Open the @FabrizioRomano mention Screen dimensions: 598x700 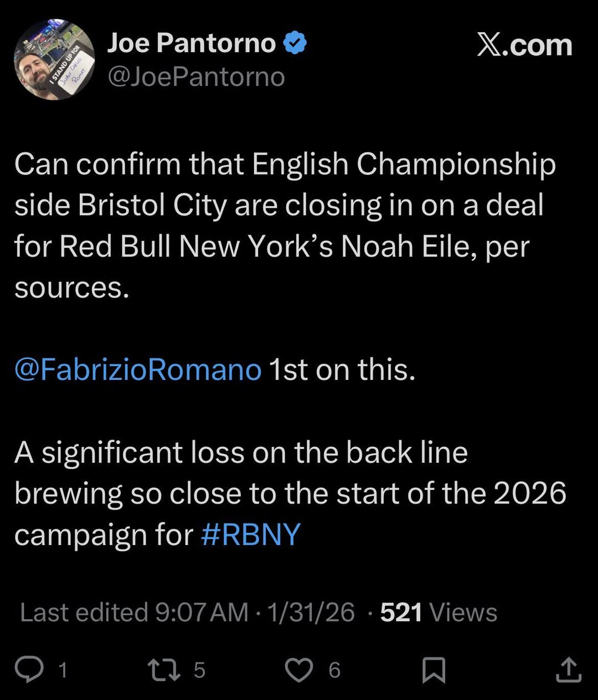pos(138,369)
